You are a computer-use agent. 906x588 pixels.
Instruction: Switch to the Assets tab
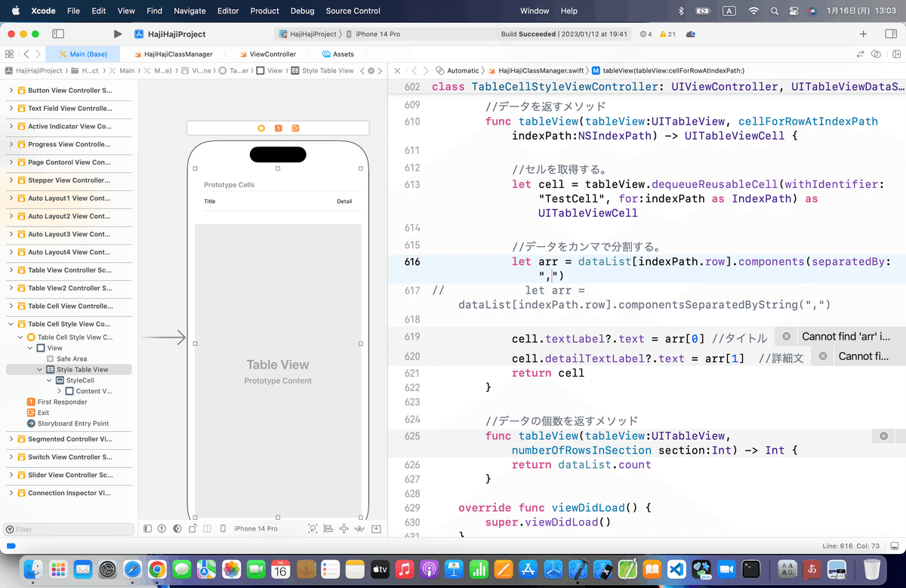click(338, 54)
